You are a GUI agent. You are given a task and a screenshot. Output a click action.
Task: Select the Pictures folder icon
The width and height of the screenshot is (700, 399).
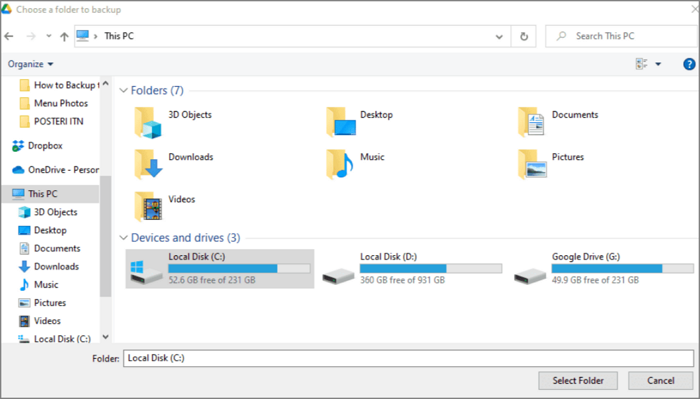533,164
